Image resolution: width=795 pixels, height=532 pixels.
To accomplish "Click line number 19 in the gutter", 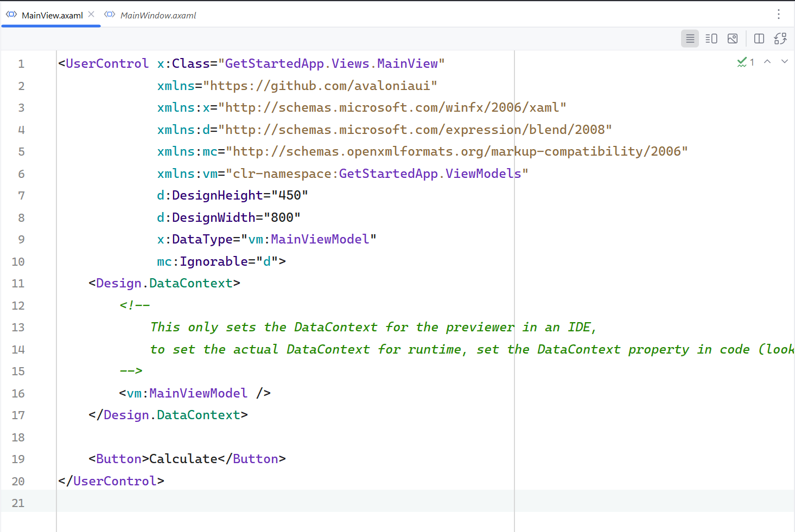I will pos(18,459).
